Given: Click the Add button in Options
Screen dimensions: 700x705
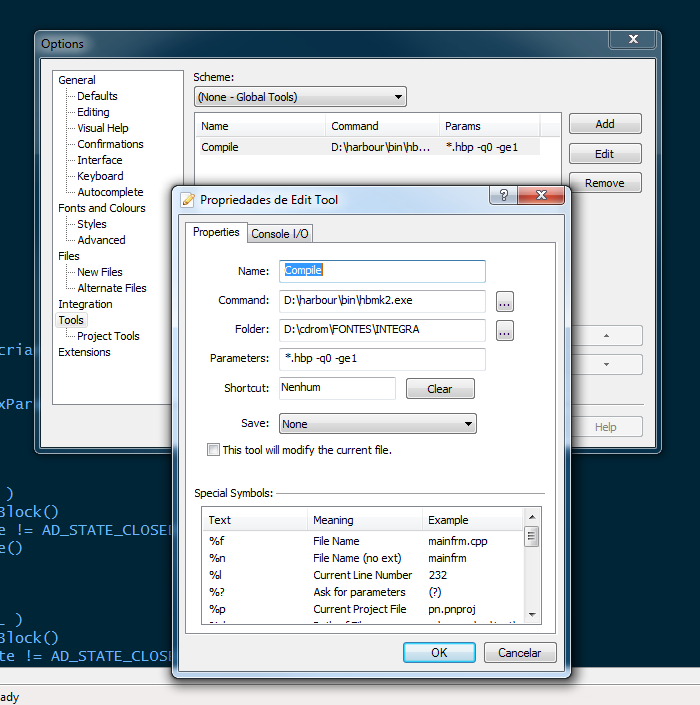Looking at the screenshot, I should click(605, 124).
